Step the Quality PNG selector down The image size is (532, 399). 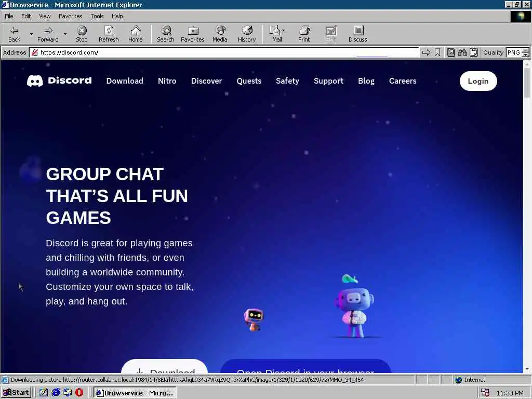(526, 55)
